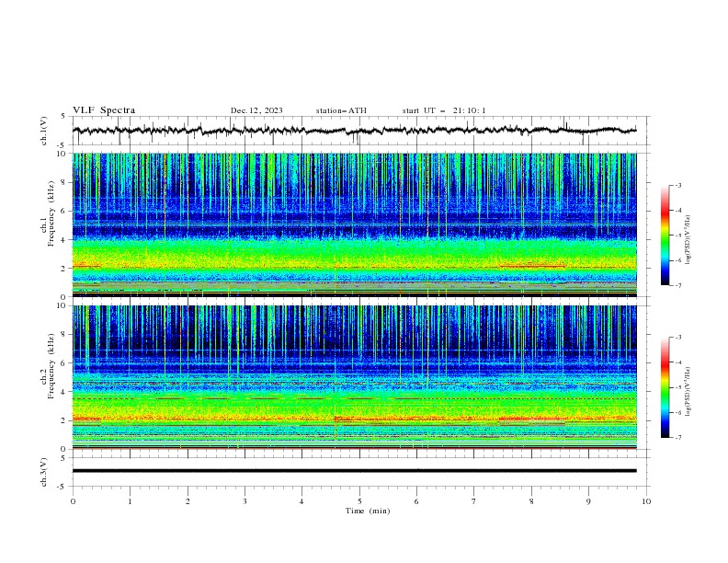The height and width of the screenshot is (563, 728).
Task: Click the ch.2 "Frequency (kHz)" axis label
Action: tap(51, 366)
